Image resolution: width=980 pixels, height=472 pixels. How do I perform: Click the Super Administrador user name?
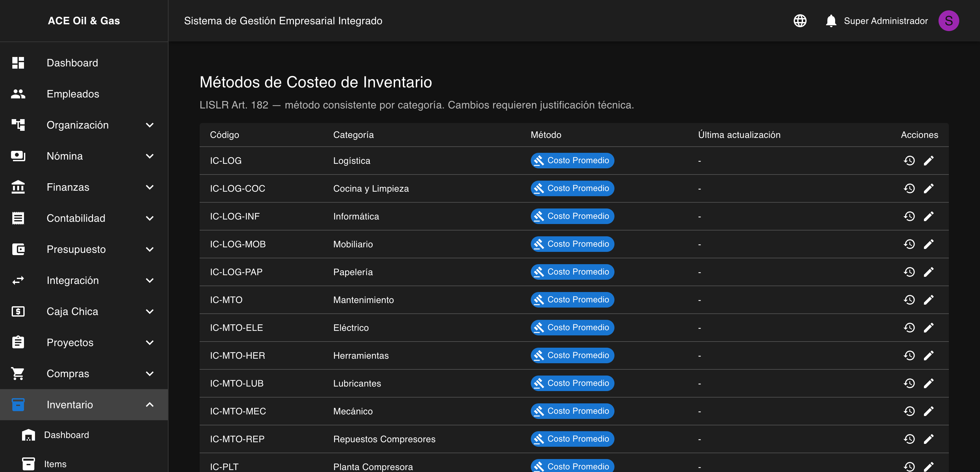pos(886,21)
